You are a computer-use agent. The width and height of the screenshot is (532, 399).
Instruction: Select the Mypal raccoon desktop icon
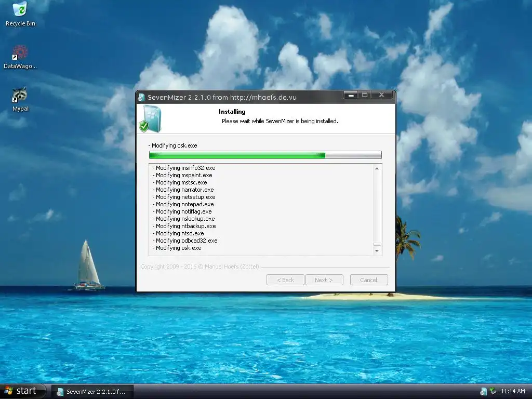(20, 99)
